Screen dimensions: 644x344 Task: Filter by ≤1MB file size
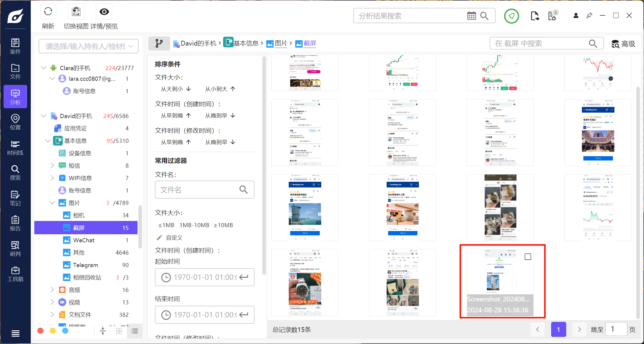[x=166, y=225]
